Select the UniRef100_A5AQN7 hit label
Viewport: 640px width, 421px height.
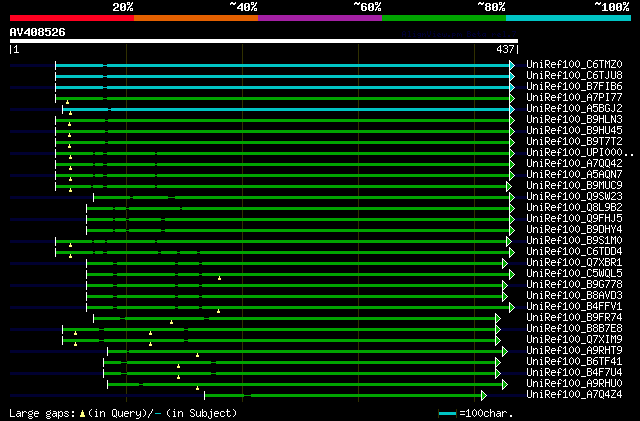(x=574, y=175)
